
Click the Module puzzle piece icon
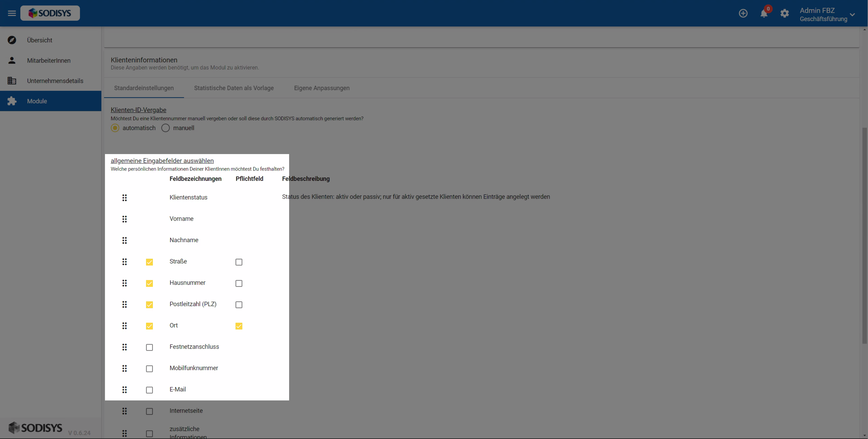12,101
